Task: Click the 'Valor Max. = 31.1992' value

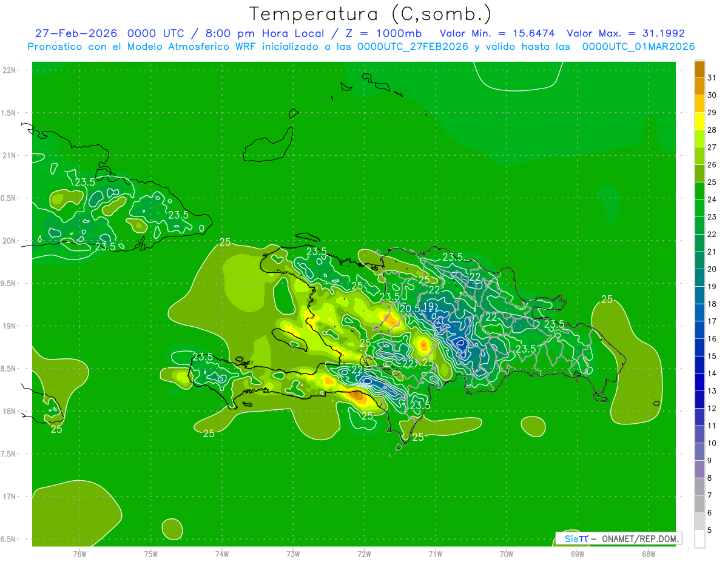Action: coord(626,33)
